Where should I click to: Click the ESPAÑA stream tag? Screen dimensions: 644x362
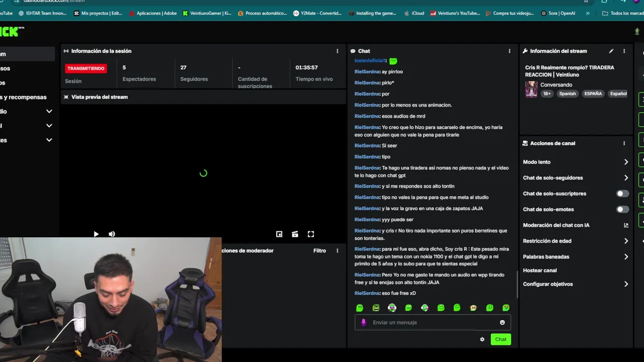593,94
